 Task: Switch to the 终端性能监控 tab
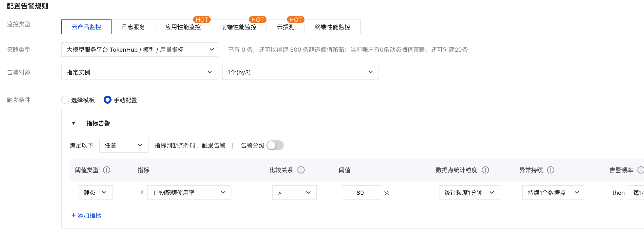point(333,27)
